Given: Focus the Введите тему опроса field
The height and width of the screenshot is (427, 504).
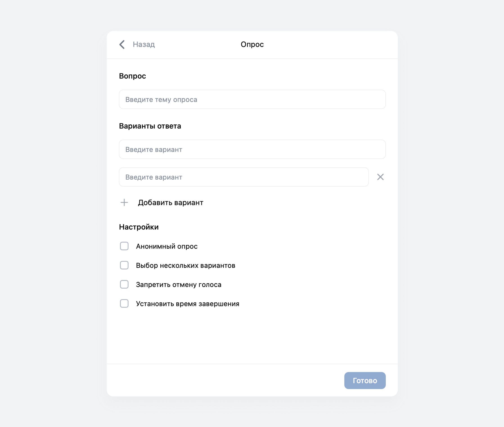Looking at the screenshot, I should coord(252,99).
